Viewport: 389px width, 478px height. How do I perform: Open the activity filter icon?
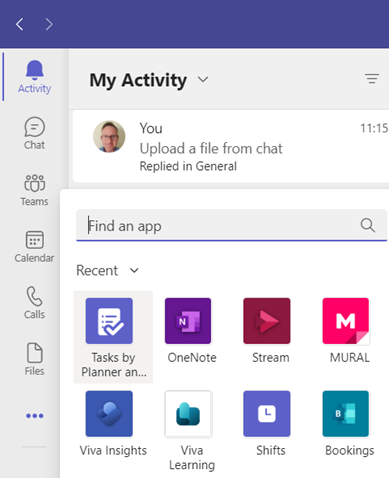(372, 79)
